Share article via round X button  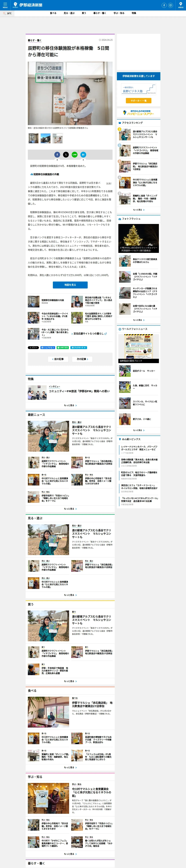pos(66,155)
